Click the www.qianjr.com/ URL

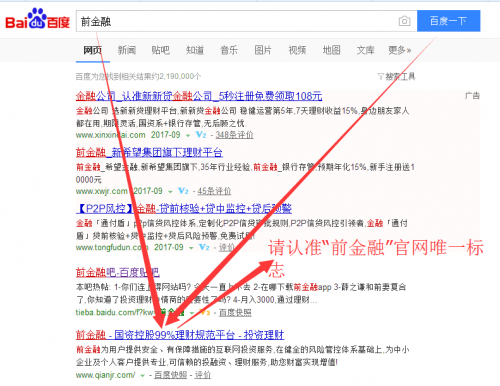[x=105, y=375]
